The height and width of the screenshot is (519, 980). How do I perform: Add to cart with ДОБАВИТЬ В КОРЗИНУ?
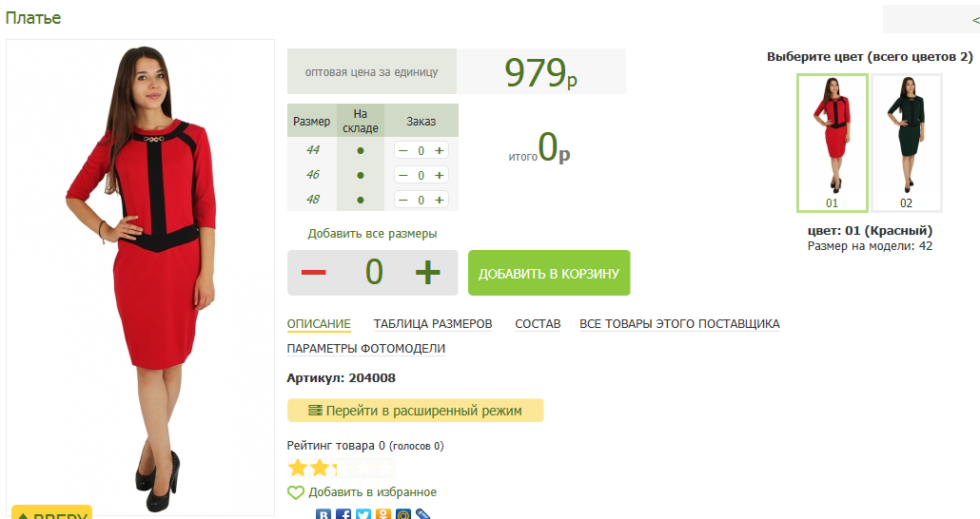point(549,273)
